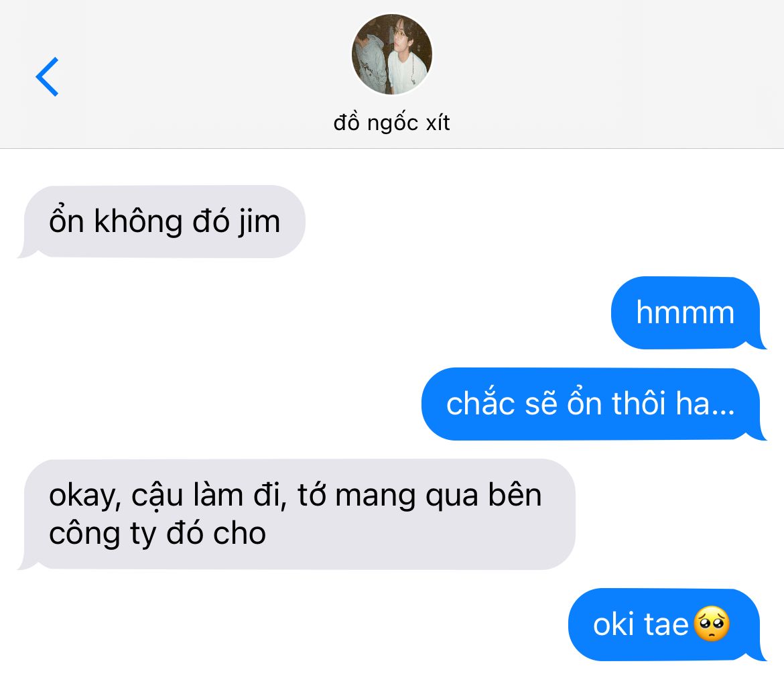Screen dimensions: 784x690
Task: Tap the contact name đồ ngốc xít
Action: coord(392,123)
